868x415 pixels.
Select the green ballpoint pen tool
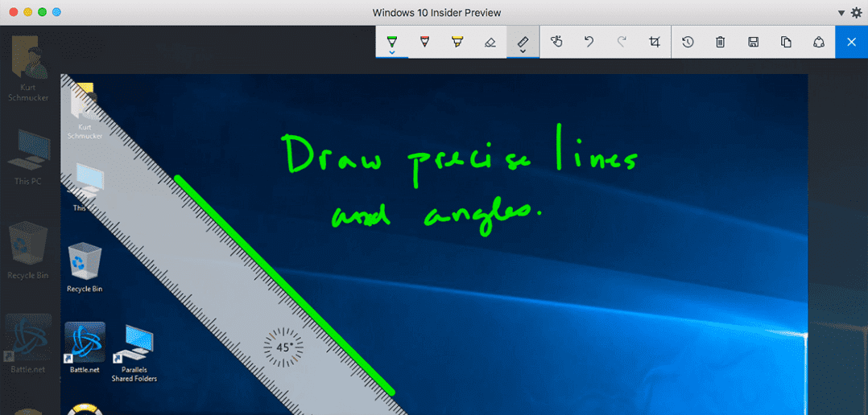pos(392,40)
